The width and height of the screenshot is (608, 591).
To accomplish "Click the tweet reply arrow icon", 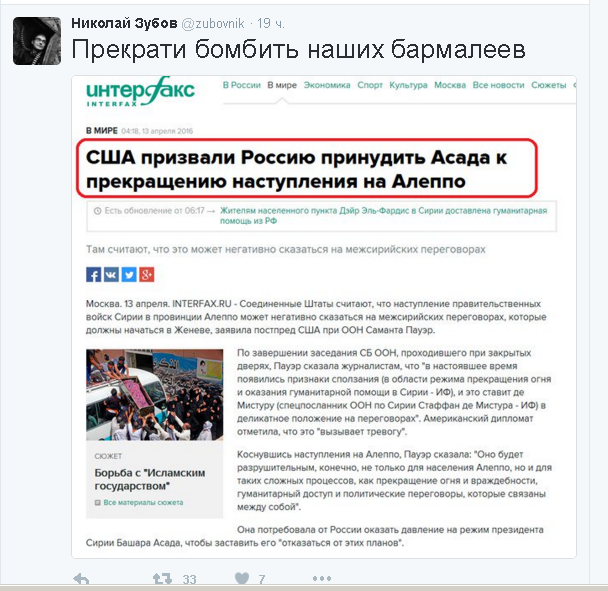I will pyautogui.click(x=81, y=579).
